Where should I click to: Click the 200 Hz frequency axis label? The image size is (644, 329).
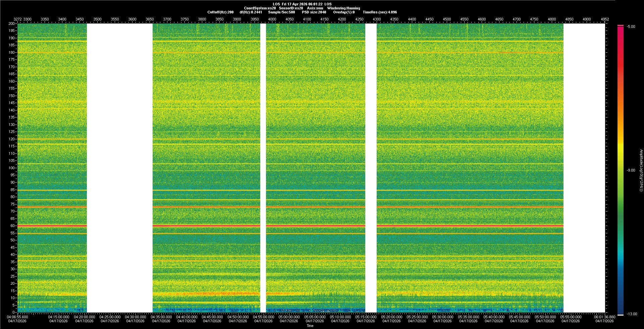[x=11, y=24]
